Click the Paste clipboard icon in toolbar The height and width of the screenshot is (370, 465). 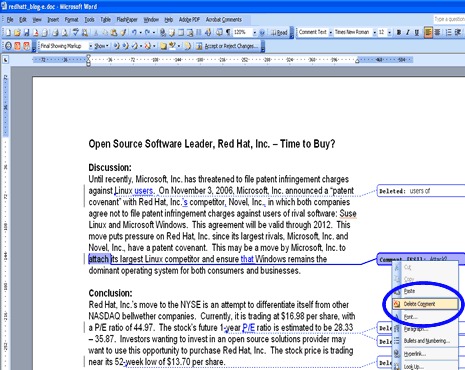click(x=114, y=32)
